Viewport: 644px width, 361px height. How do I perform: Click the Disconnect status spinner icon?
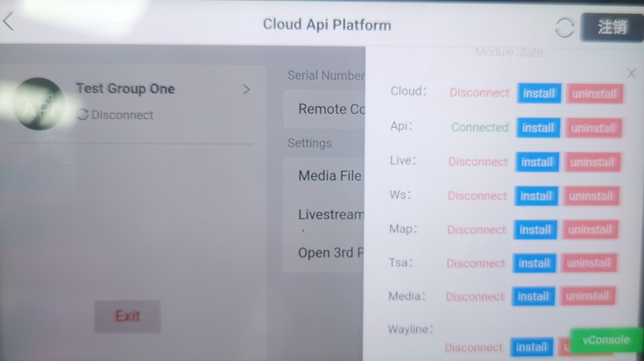point(83,115)
